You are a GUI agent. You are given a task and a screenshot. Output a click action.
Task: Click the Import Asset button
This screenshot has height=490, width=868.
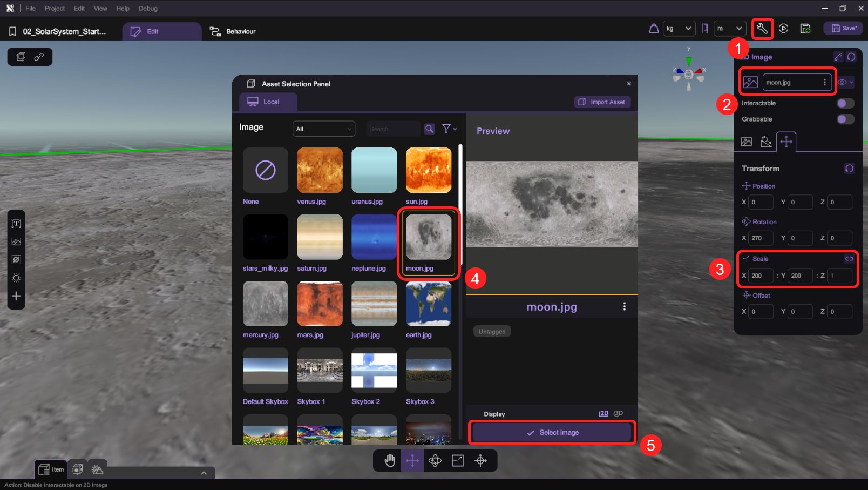[602, 102]
